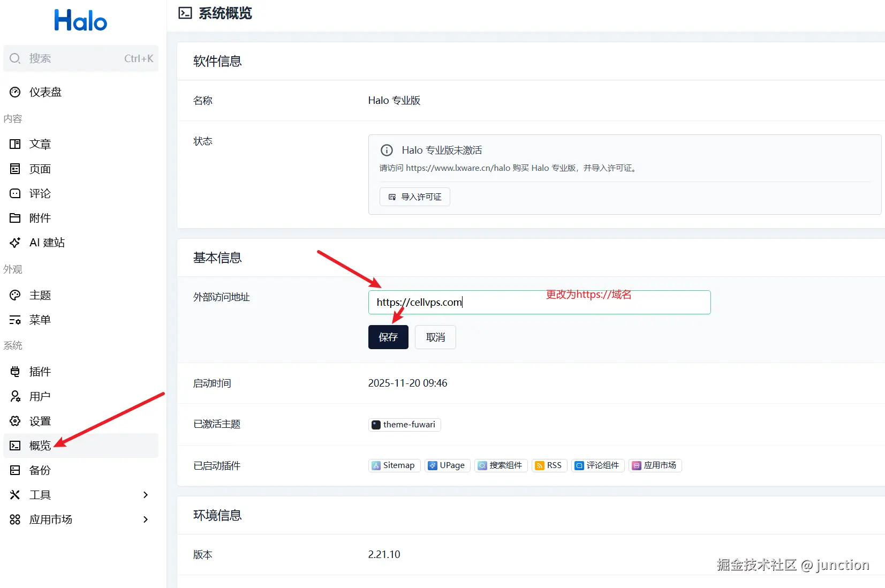885x588 pixels.
Task: Click the Sitemap plugin icon
Action: click(x=376, y=465)
